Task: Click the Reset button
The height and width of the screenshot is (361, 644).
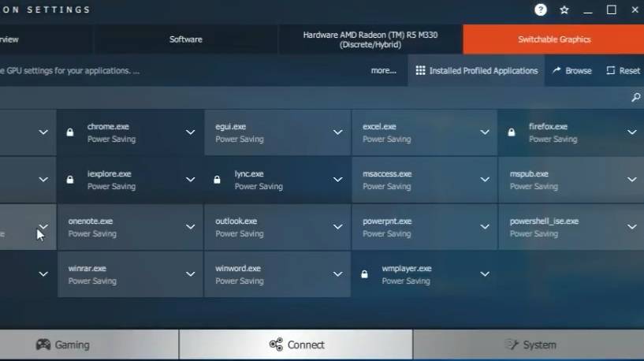Action: click(623, 71)
